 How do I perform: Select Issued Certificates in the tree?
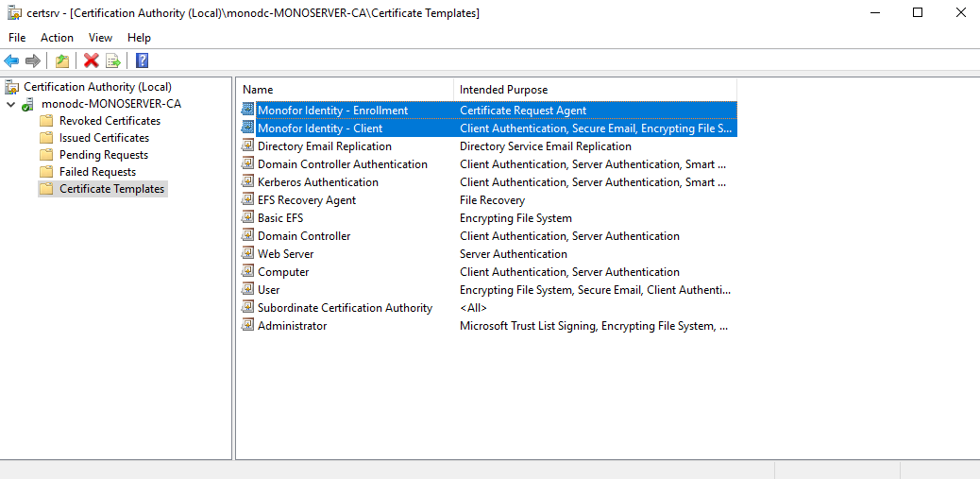104,138
